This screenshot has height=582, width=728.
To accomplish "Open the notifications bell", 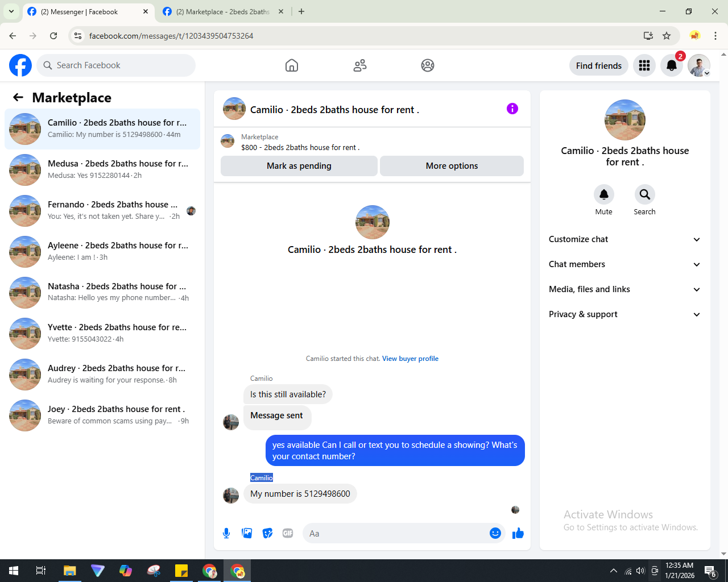I will point(672,65).
